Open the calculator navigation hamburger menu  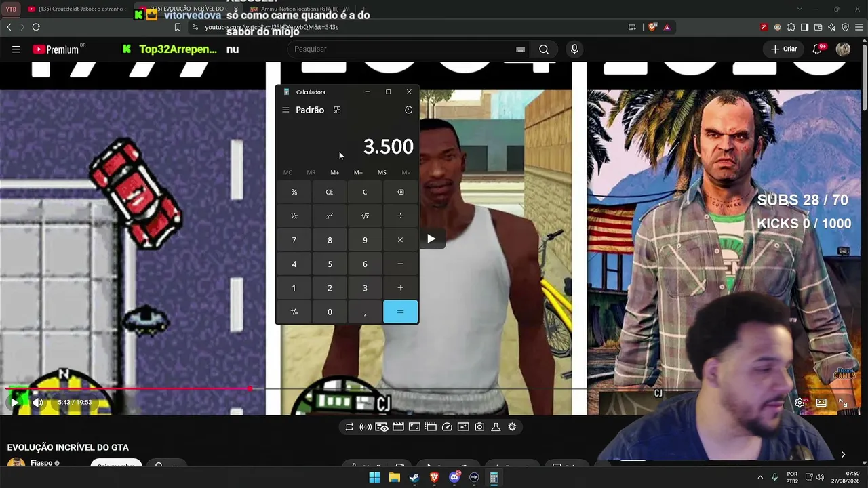pyautogui.click(x=285, y=110)
